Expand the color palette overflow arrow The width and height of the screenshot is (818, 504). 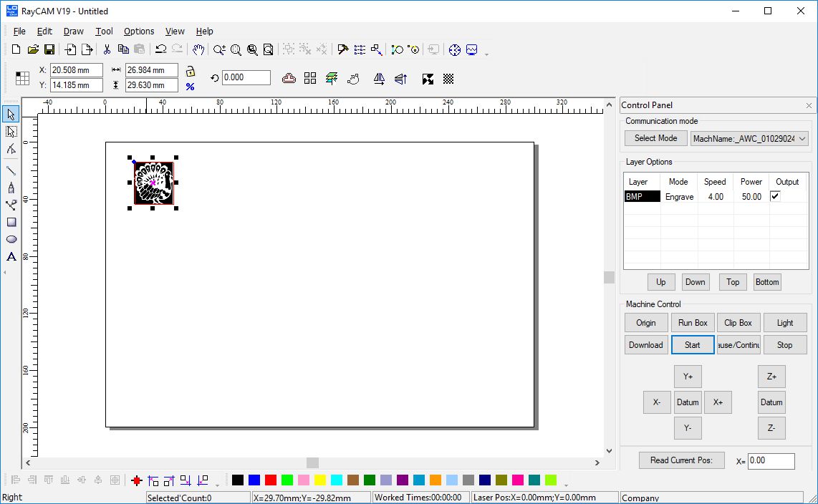tap(566, 484)
